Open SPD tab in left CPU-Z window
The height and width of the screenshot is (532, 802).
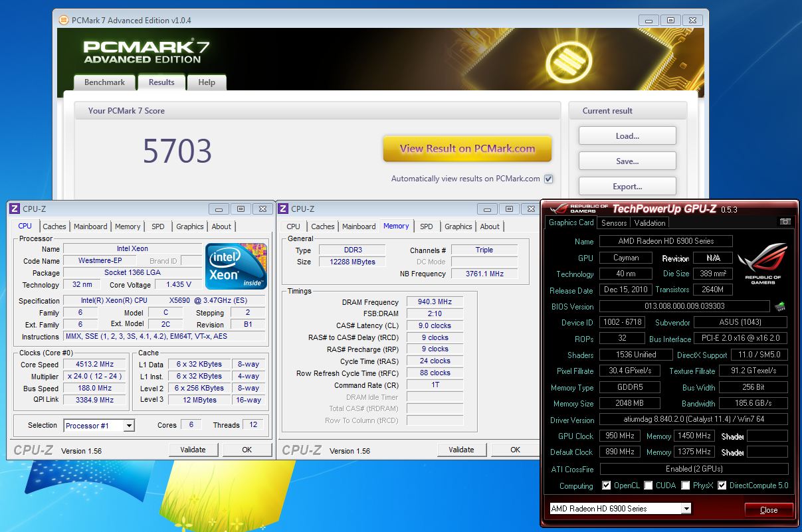[158, 226]
